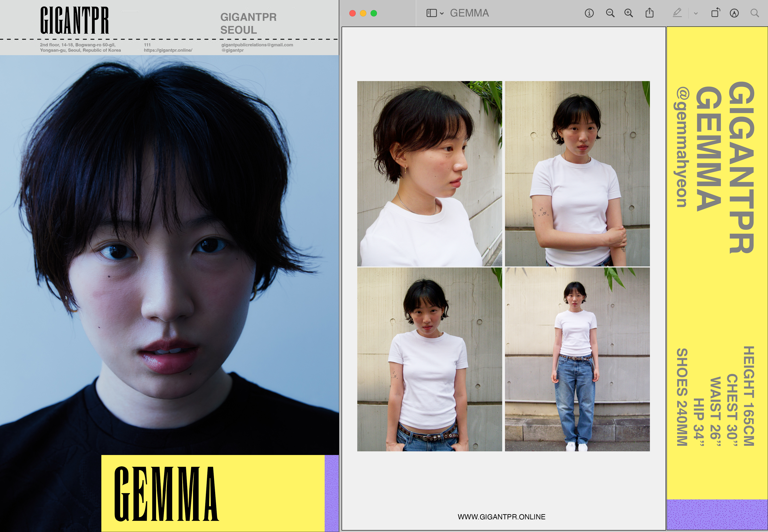Select the profile side-view photo
Viewport: 768px width, 532px height.
(x=429, y=173)
